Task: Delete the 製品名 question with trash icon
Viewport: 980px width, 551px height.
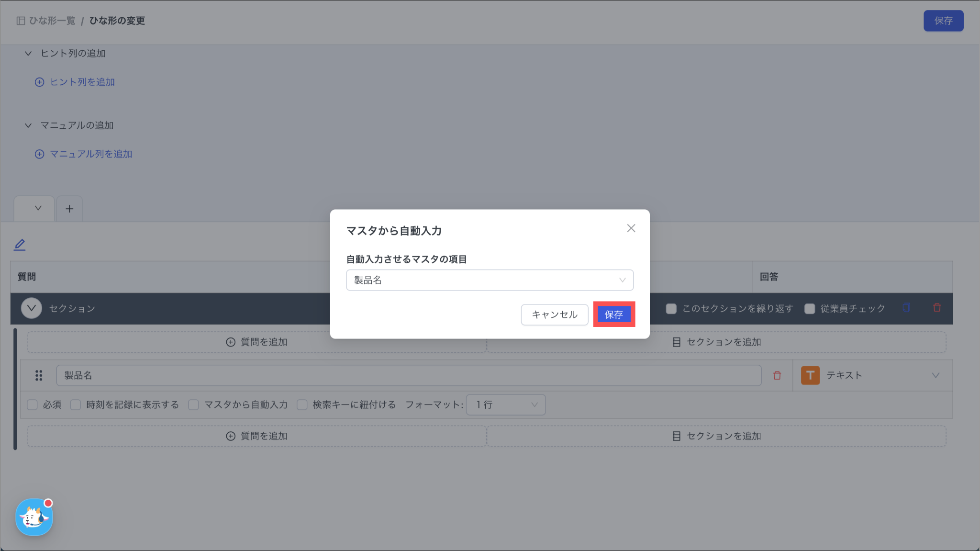Action: click(777, 375)
